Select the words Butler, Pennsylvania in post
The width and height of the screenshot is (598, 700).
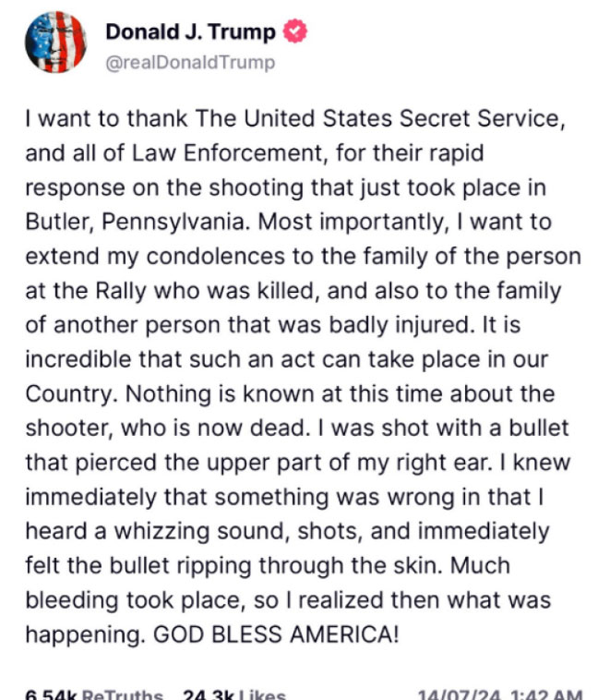[135, 222]
